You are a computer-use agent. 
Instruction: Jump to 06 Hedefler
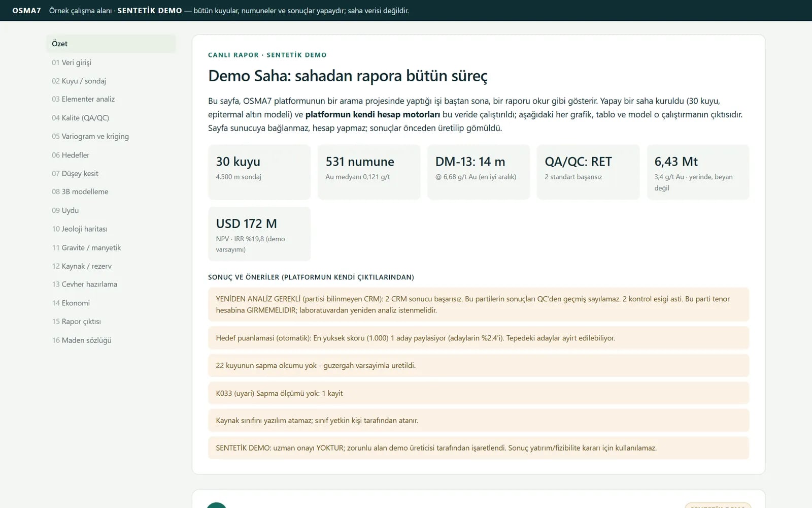pyautogui.click(x=71, y=155)
